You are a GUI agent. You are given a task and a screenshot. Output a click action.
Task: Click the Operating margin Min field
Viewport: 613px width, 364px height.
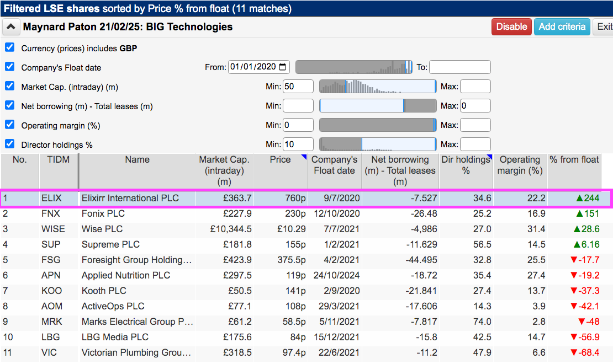298,125
